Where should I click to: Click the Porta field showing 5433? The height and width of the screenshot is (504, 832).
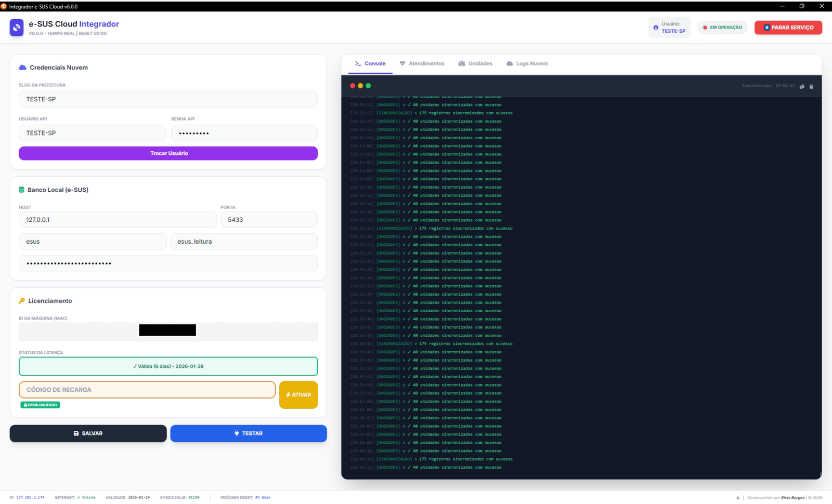(x=269, y=220)
